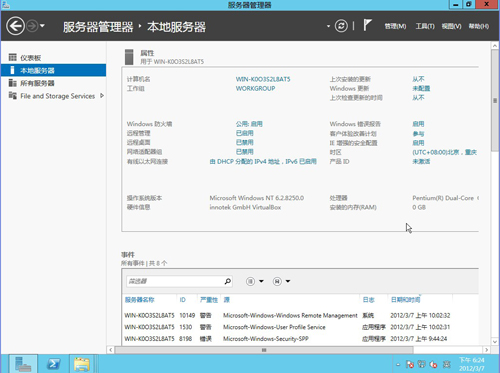Launch PowerShell from the taskbar

coord(54,364)
